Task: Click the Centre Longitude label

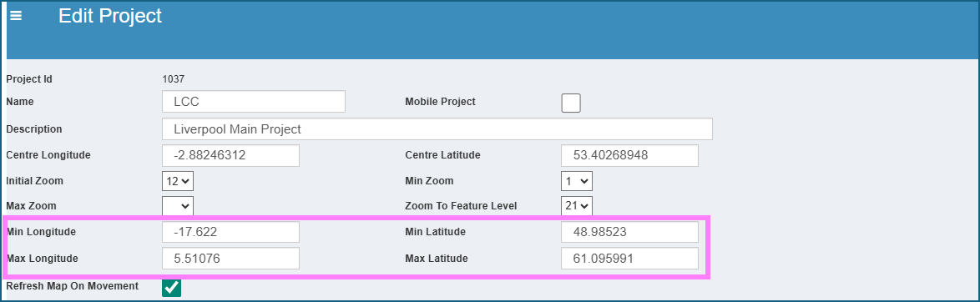Action: [x=48, y=156]
